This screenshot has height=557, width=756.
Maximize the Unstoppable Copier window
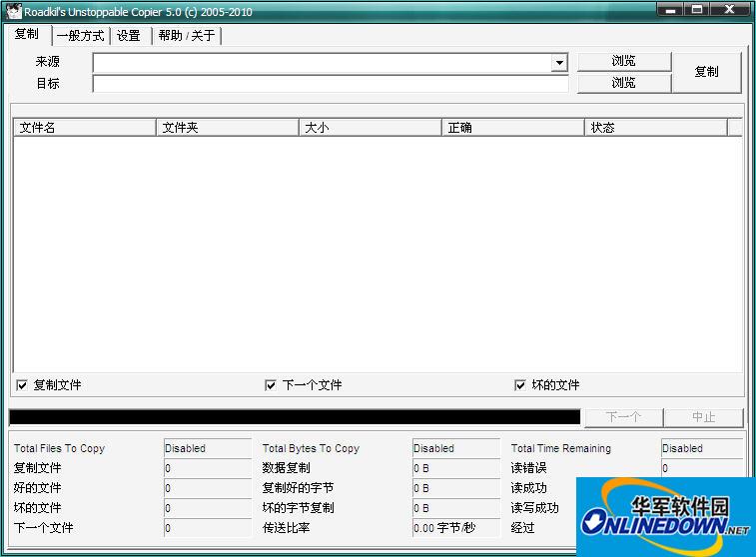click(x=697, y=10)
